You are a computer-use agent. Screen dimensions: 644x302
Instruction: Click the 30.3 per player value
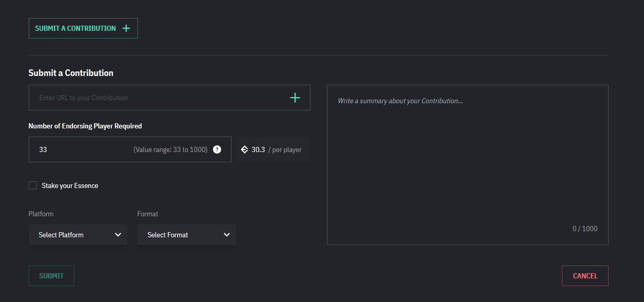click(x=258, y=149)
